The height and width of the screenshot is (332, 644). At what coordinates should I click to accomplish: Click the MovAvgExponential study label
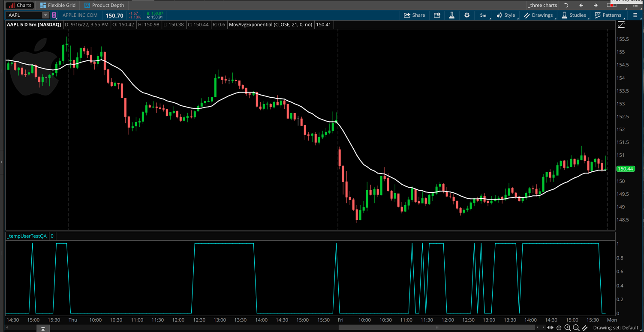271,24
